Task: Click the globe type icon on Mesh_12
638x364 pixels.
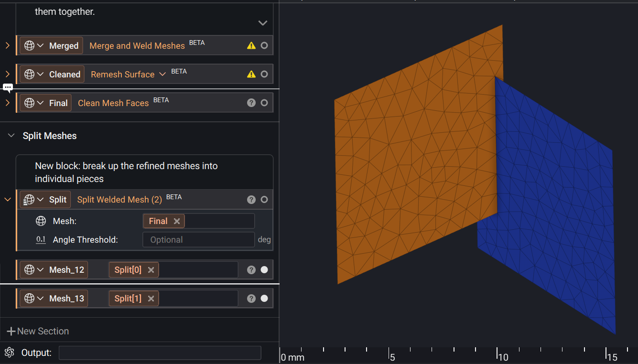Action: [29, 270]
